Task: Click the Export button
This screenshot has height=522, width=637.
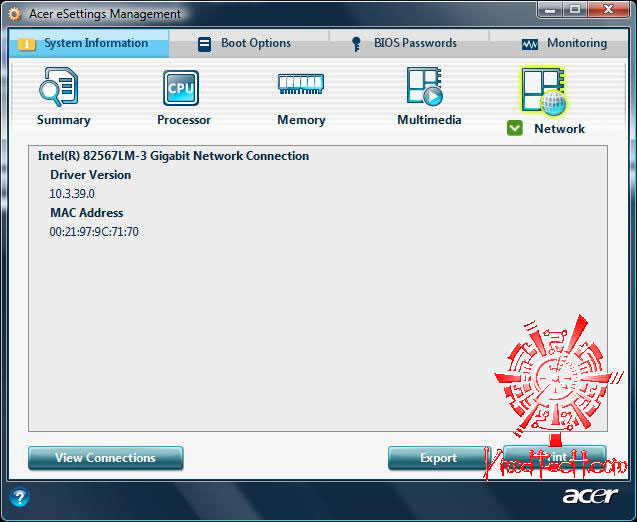Action: click(439, 458)
